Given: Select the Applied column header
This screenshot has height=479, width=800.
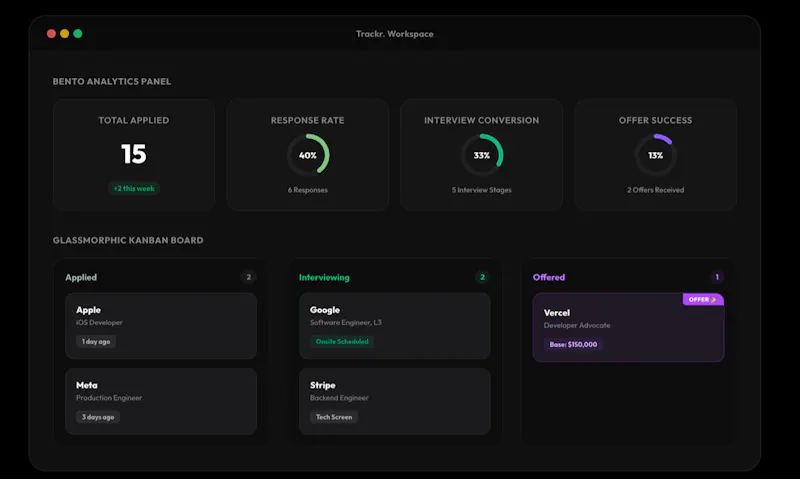Looking at the screenshot, I should click(x=81, y=278).
